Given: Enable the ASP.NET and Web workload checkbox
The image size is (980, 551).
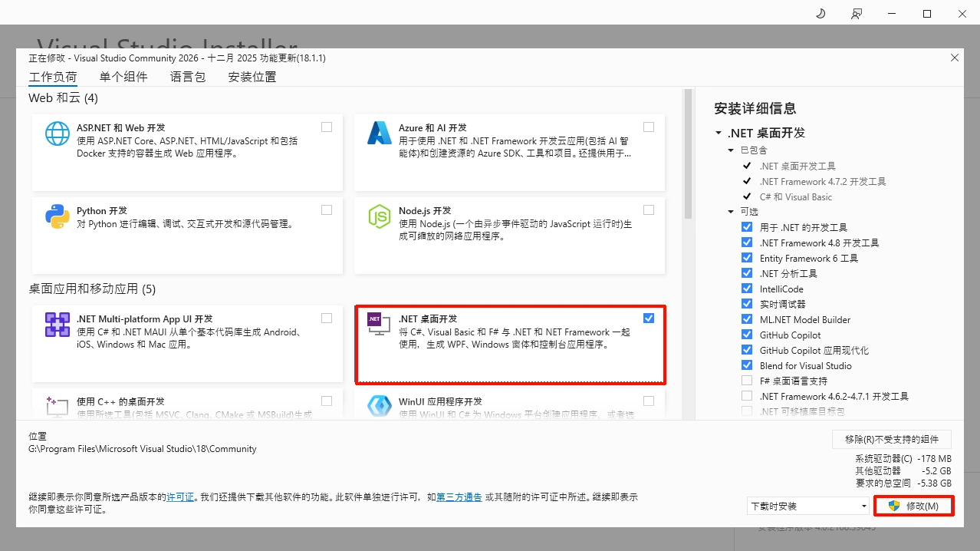Looking at the screenshot, I should click(327, 127).
